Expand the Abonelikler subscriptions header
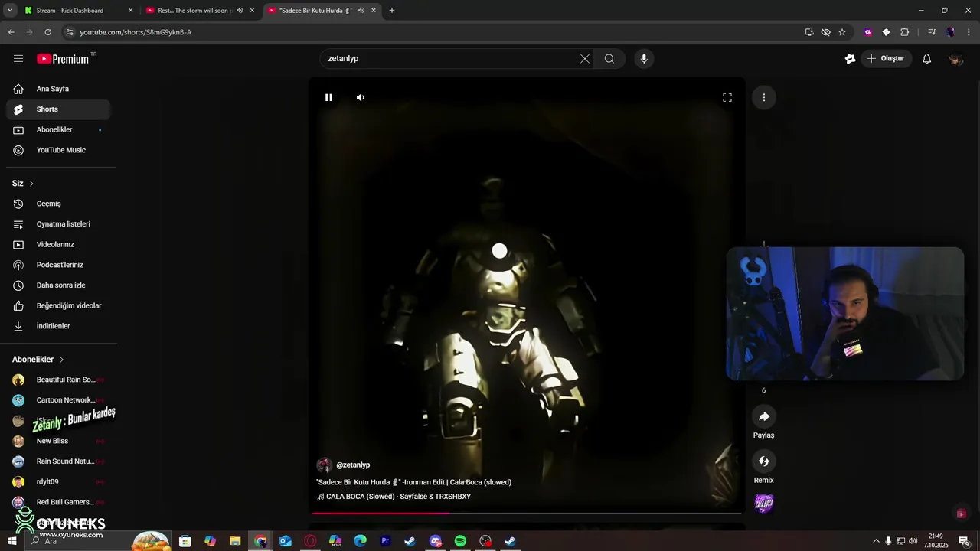 click(x=38, y=360)
